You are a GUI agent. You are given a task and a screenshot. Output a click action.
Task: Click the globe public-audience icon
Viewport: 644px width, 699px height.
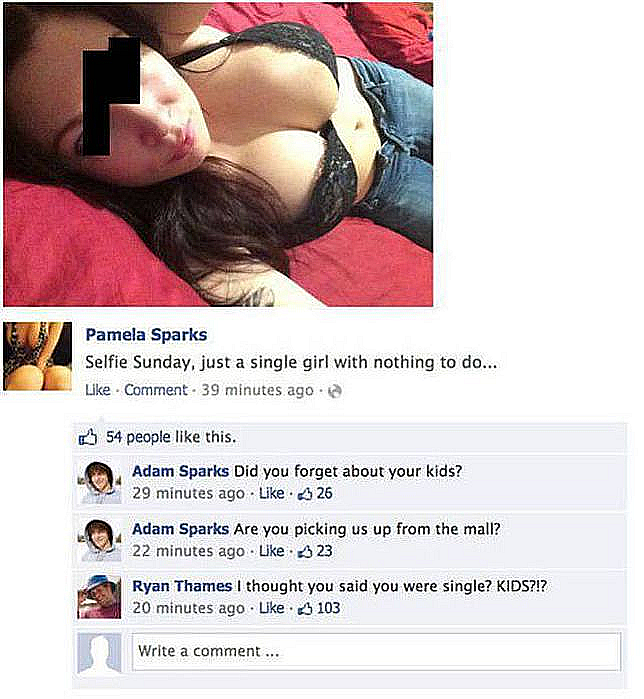coord(335,391)
